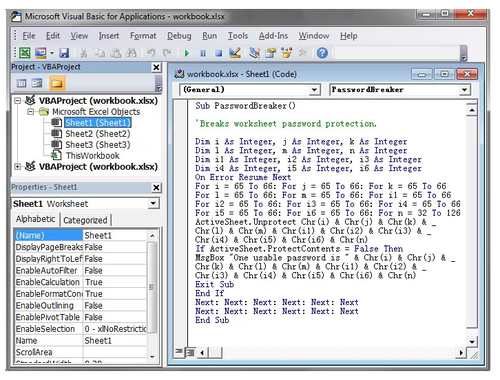The width and height of the screenshot is (500, 380).
Task: Open the Tools menu
Action: (x=238, y=36)
